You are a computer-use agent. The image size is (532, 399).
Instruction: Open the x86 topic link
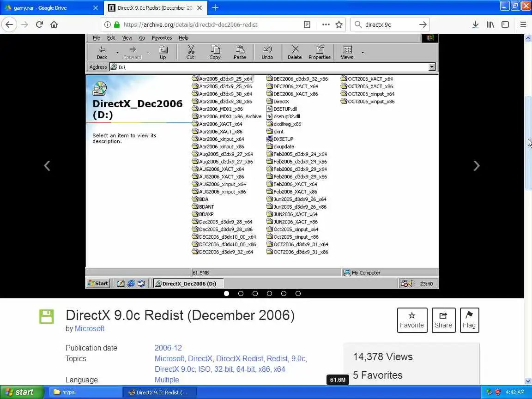click(x=264, y=369)
